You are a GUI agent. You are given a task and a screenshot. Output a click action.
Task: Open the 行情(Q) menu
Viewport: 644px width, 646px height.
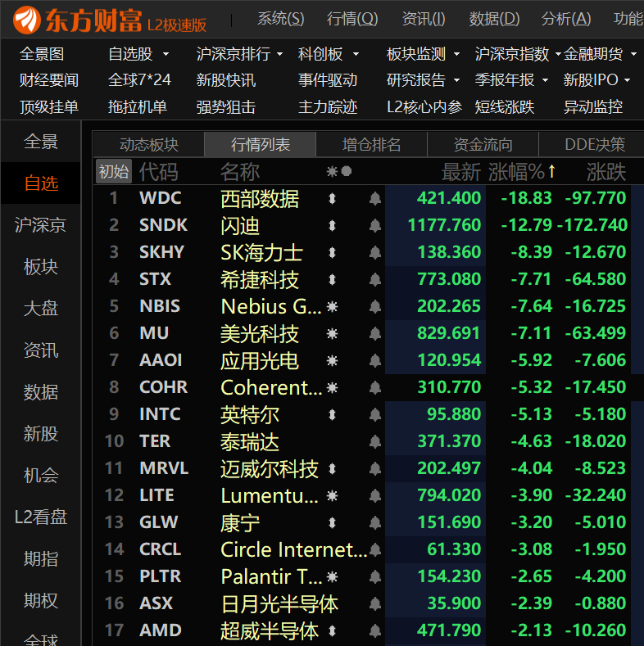(352, 19)
